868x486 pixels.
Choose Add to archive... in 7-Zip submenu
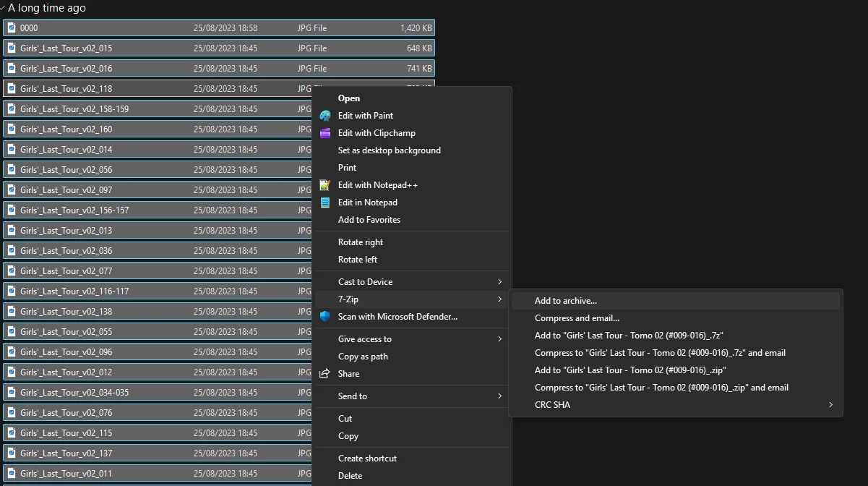click(x=566, y=301)
